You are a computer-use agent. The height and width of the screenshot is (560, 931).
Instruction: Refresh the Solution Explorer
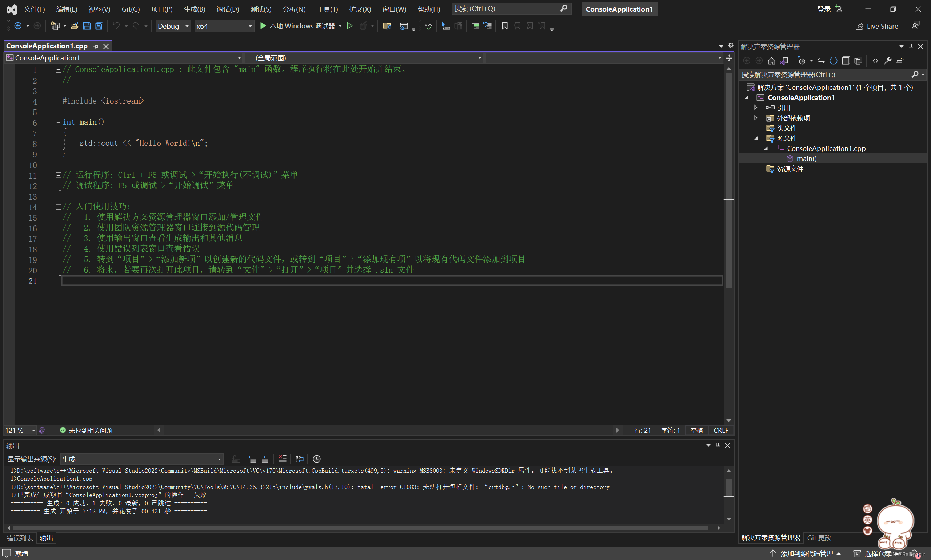click(833, 60)
